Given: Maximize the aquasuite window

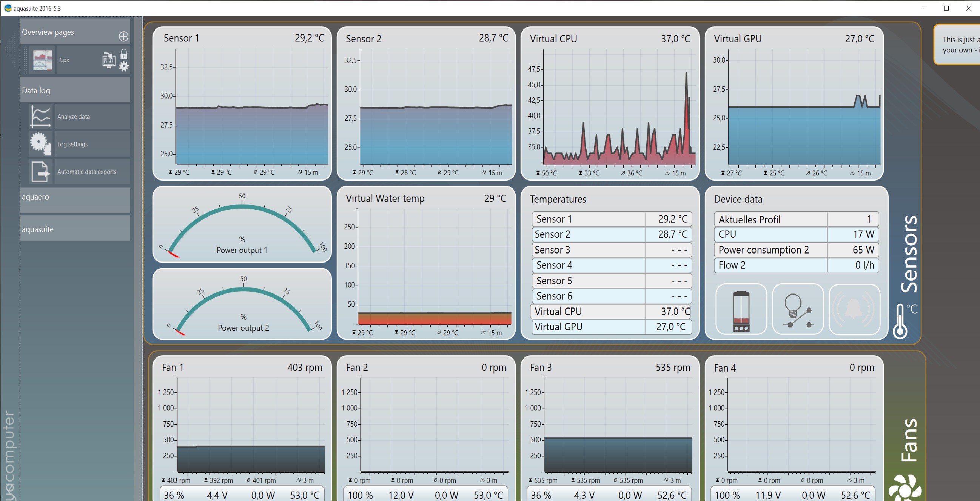Looking at the screenshot, I should click(946, 8).
